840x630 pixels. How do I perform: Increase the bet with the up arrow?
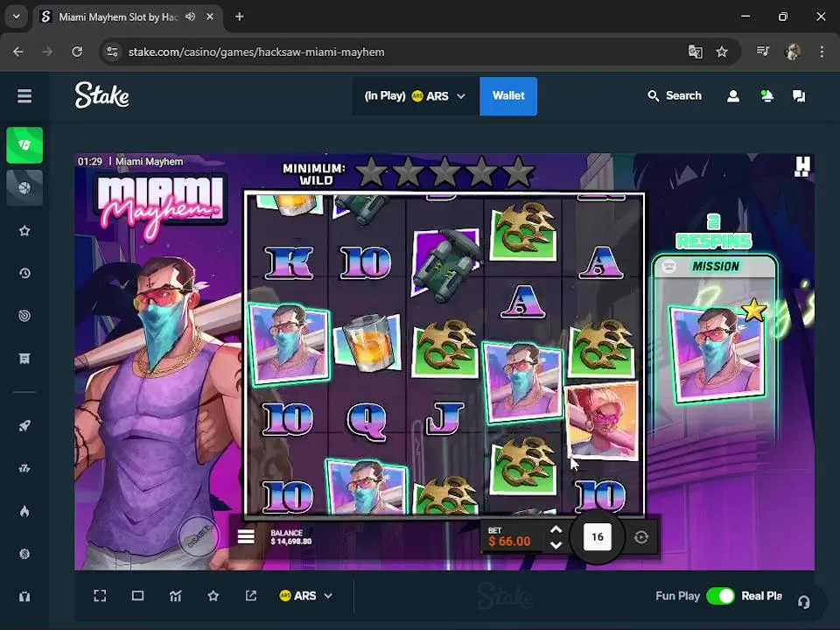coord(556,529)
